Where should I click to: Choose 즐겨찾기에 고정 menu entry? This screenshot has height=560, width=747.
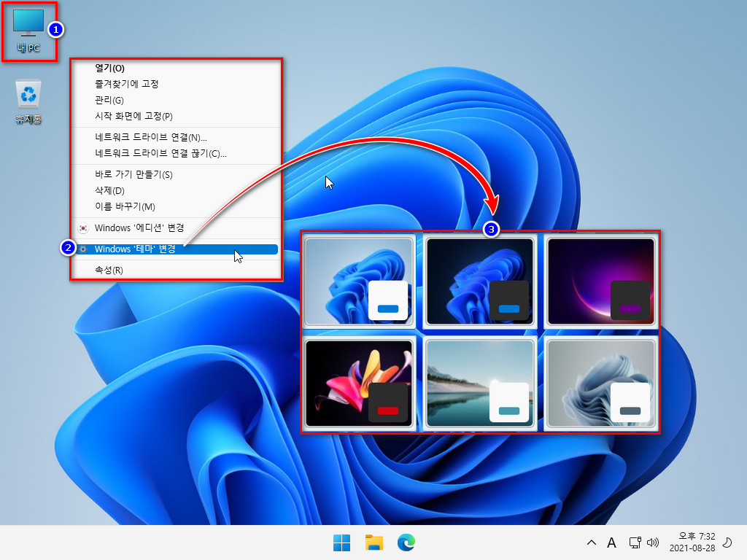(176, 84)
